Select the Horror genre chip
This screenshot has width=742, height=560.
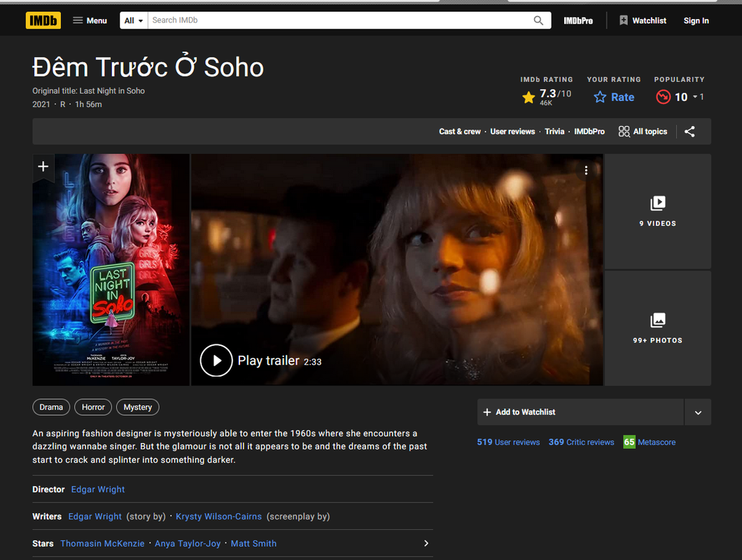tap(93, 407)
